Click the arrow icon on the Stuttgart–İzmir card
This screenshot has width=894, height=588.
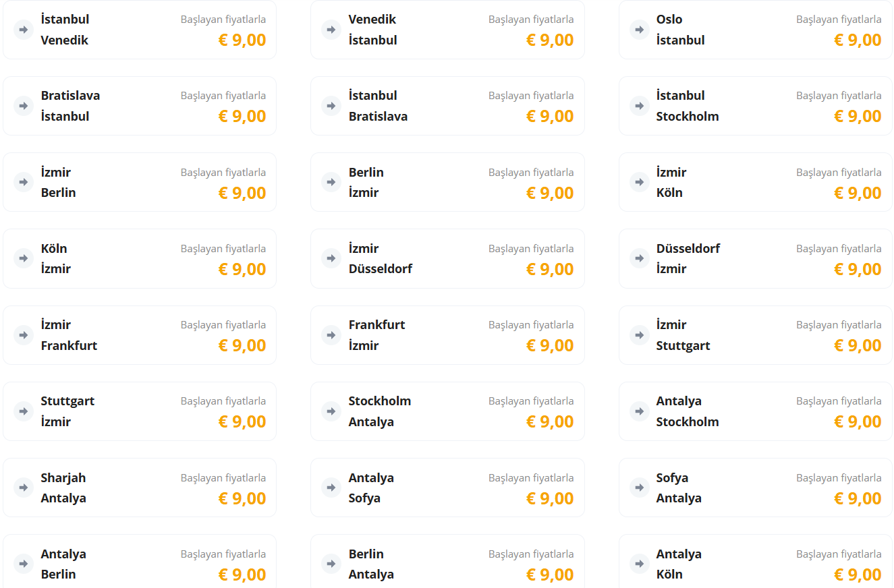(x=24, y=411)
